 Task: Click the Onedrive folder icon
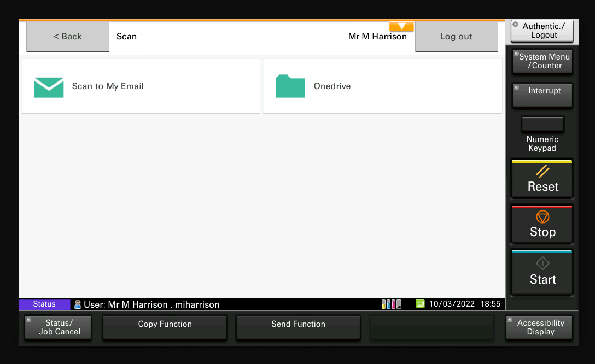tap(290, 86)
